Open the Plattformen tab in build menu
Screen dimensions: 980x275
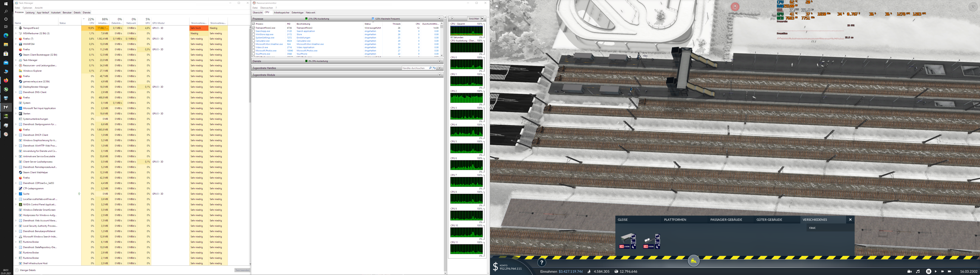(x=675, y=219)
